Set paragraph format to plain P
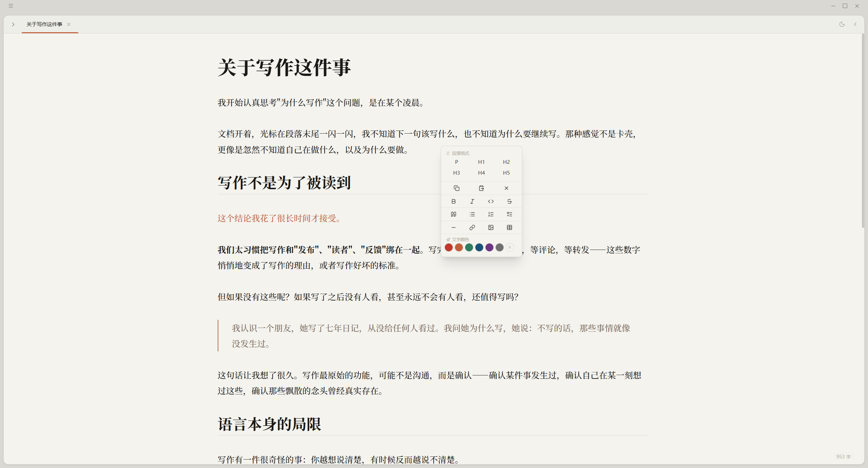 tap(456, 162)
